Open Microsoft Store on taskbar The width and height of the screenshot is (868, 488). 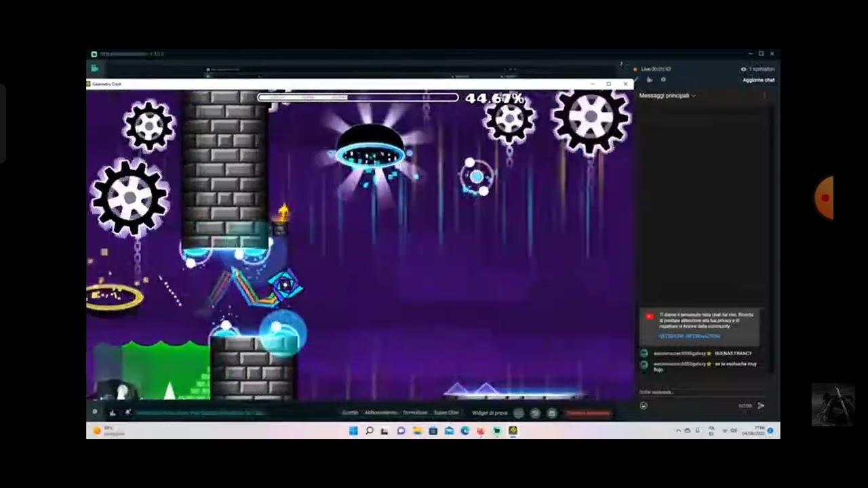click(x=433, y=431)
